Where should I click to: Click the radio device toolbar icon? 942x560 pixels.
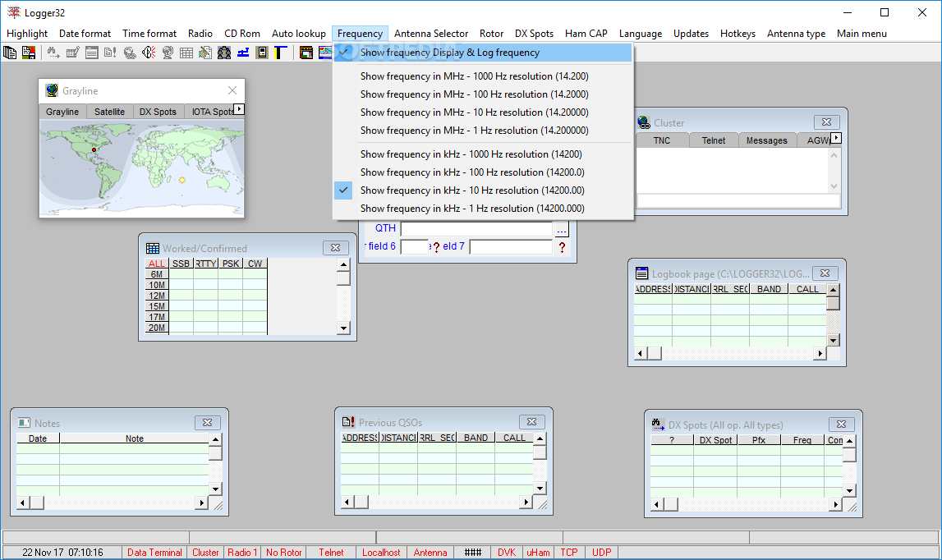pyautogui.click(x=262, y=53)
